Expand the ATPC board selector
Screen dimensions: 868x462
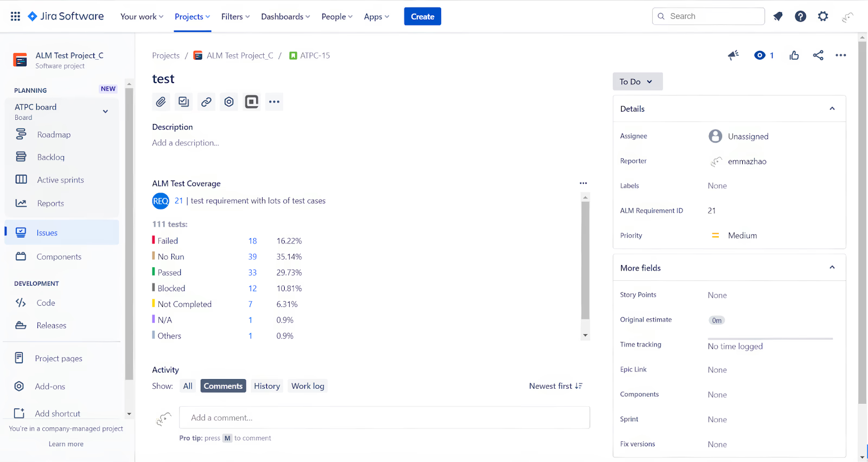105,111
